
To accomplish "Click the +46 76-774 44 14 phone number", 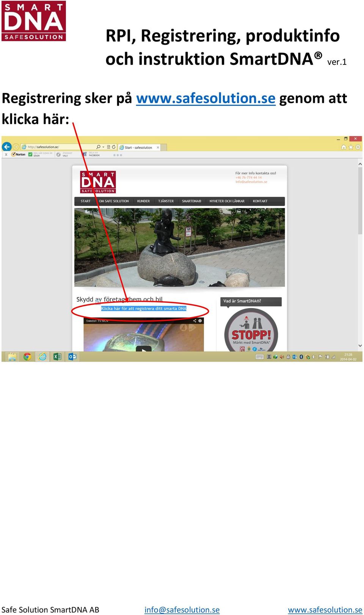I will pos(249,178).
